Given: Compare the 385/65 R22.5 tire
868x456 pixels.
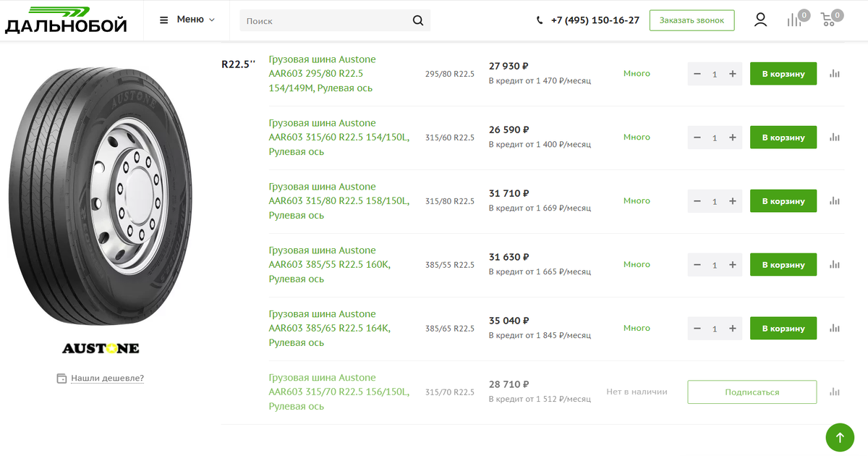Looking at the screenshot, I should point(835,329).
